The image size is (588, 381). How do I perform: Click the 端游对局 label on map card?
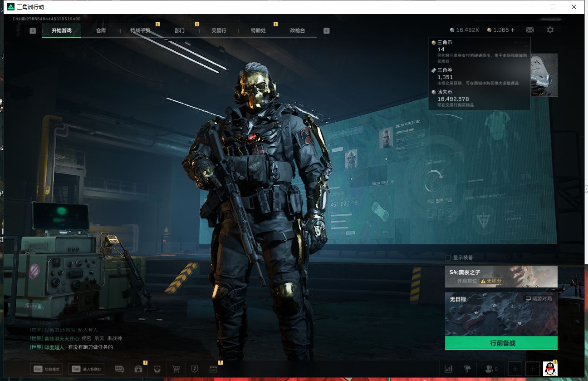539,299
